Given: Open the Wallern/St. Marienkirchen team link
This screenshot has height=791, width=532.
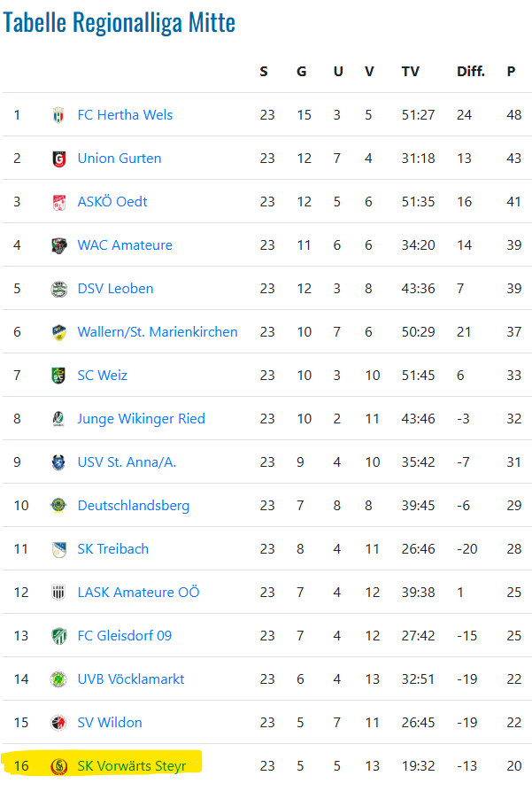Looking at the screenshot, I should pyautogui.click(x=158, y=332).
